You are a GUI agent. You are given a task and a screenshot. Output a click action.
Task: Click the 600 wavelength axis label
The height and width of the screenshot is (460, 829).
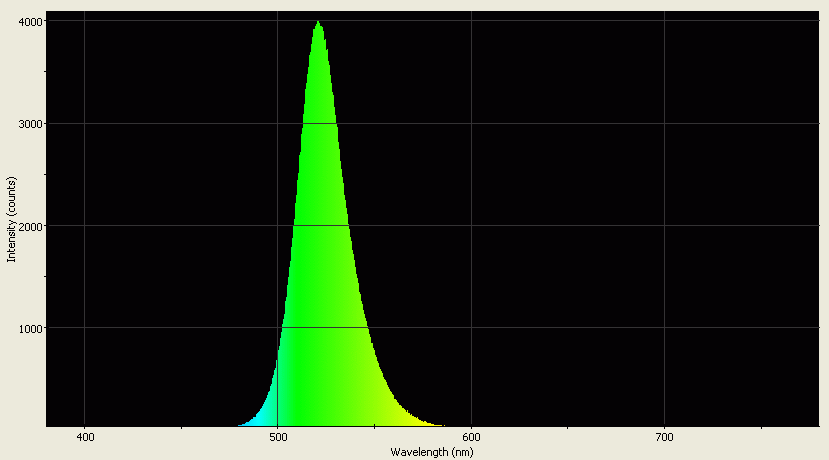click(472, 438)
